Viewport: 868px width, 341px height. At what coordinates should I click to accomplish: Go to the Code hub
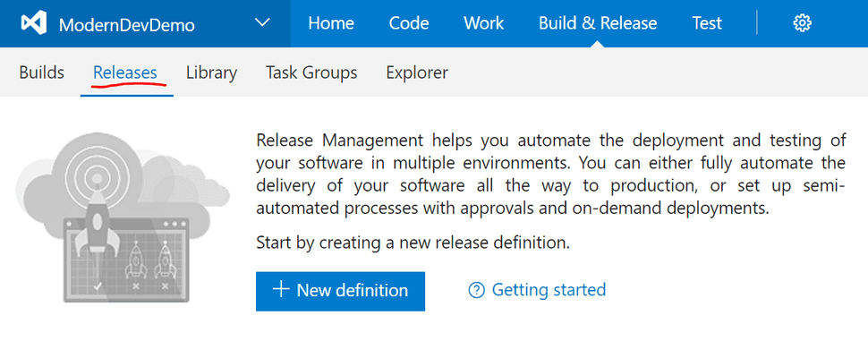coord(409,23)
